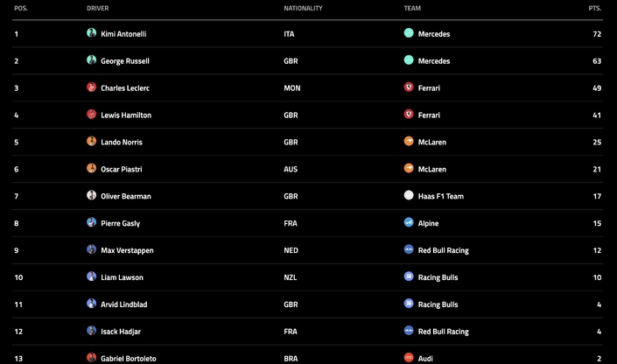Click Oscar Piastri's driver avatar icon
617x364 pixels.
92,169
